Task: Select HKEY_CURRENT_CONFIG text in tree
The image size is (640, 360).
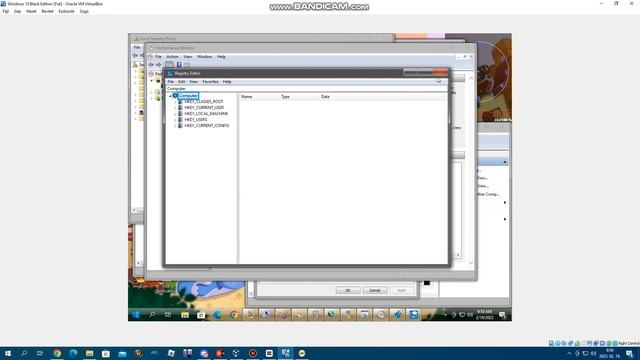Action: (207, 126)
